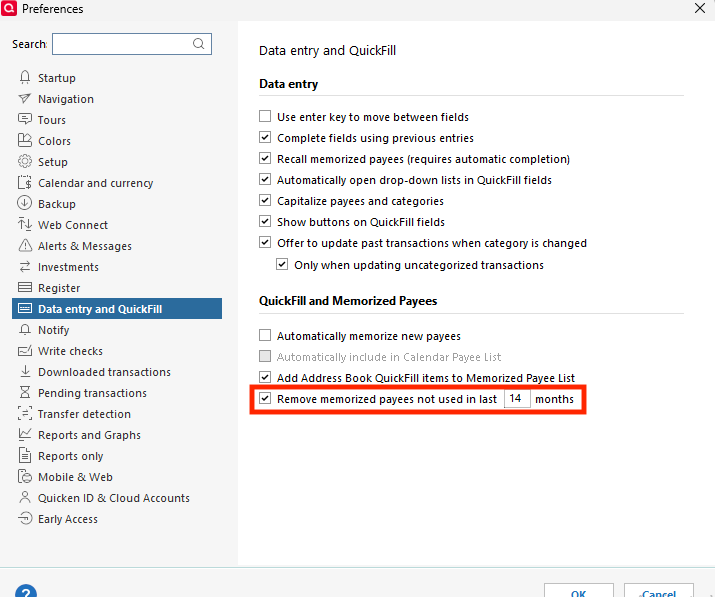Click the Downloaded transactions arrow icon
The height and width of the screenshot is (597, 715).
[25, 371]
